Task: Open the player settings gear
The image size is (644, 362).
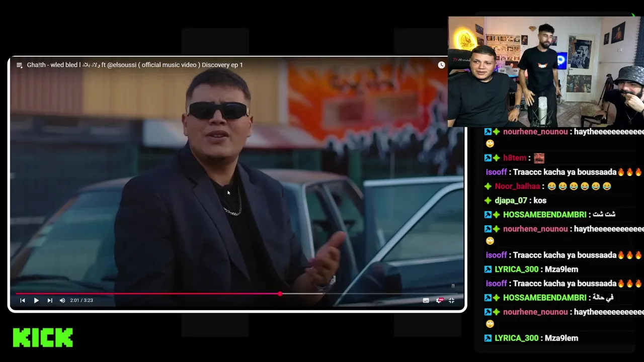Action: click(x=439, y=300)
